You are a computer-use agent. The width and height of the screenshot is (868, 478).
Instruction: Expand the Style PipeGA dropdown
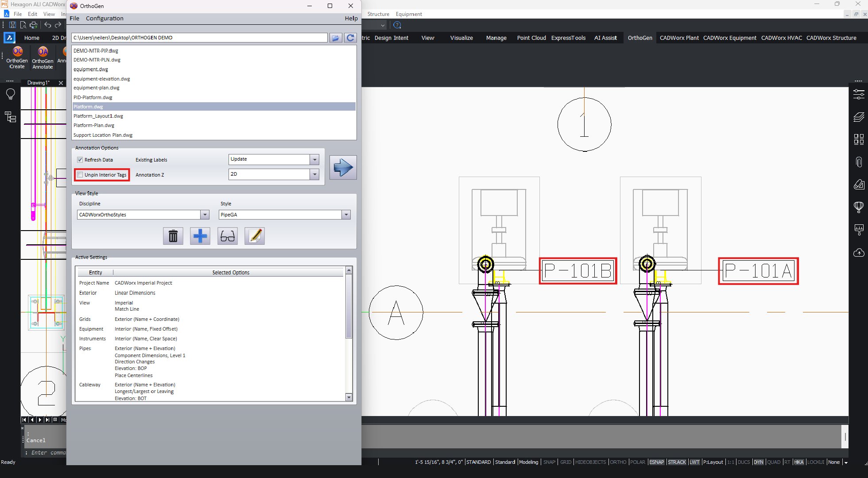click(x=346, y=215)
